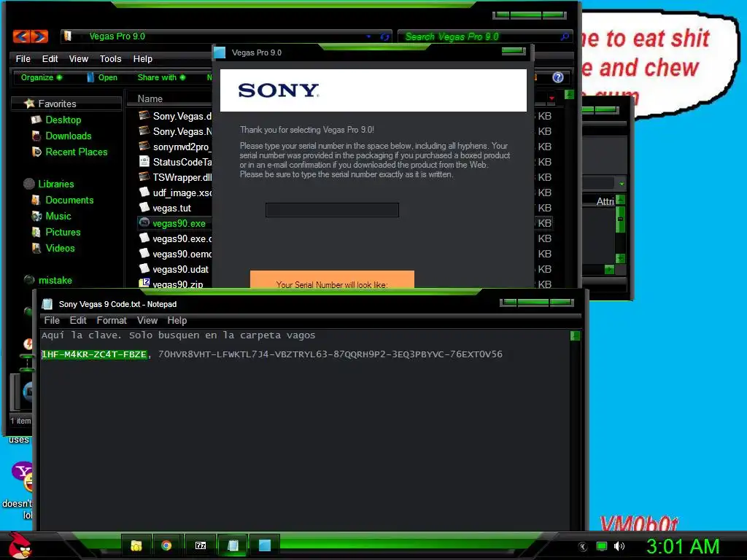Open Desktop in Favorites

[63, 120]
